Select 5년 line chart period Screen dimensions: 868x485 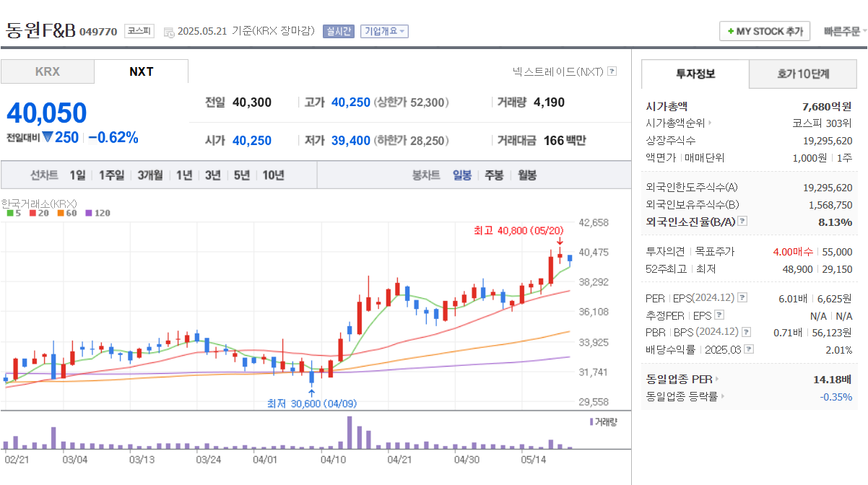point(242,175)
